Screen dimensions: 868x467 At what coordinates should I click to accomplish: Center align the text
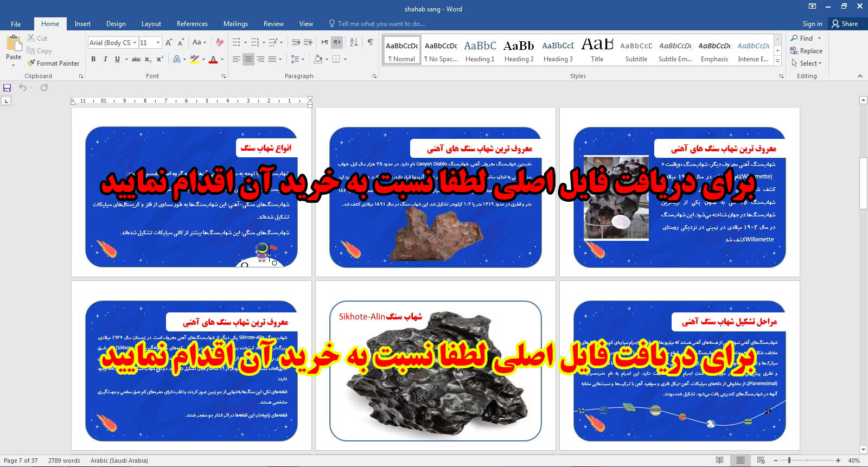[248, 59]
